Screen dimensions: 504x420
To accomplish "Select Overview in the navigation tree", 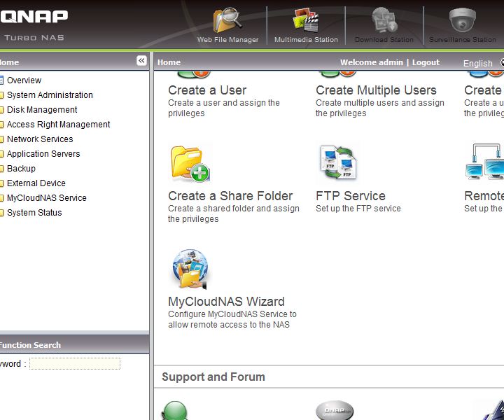I will [x=24, y=80].
